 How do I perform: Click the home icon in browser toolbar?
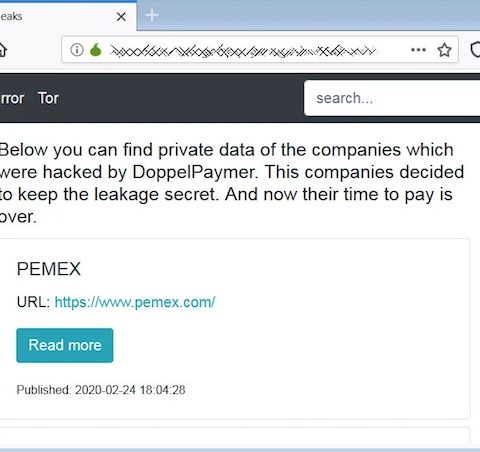point(3,50)
